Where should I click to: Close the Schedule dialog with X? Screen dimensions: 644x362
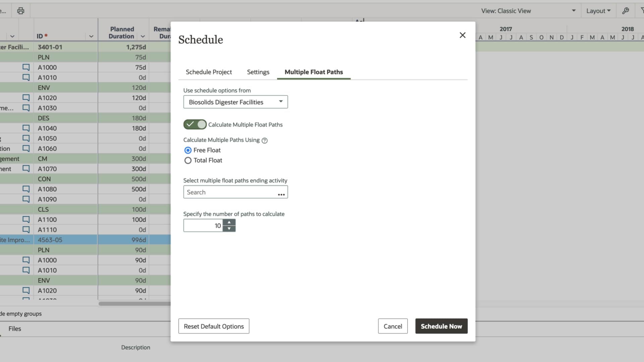point(463,35)
